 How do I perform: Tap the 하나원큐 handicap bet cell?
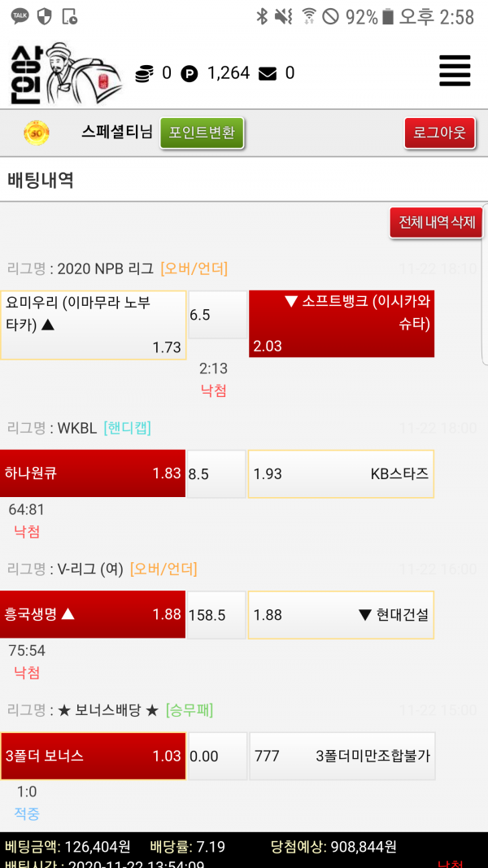pos(93,473)
